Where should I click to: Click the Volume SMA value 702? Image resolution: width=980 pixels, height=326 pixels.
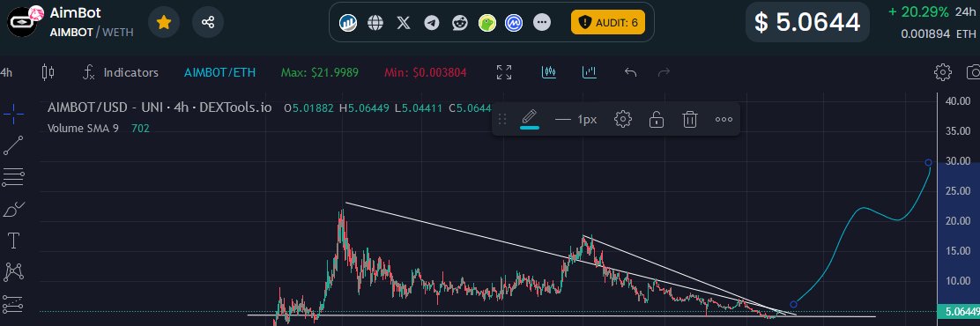(140, 128)
